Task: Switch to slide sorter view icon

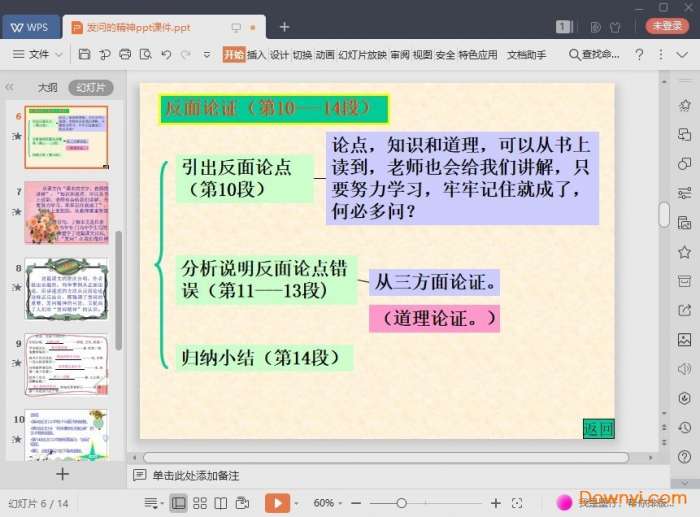Action: pyautogui.click(x=201, y=502)
